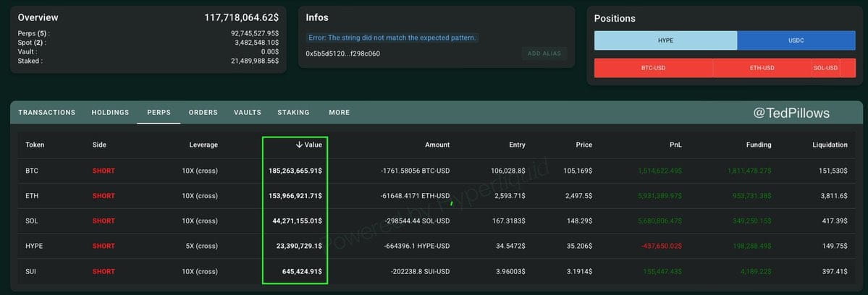Select the BTC row token
The image size is (868, 295).
click(32, 171)
